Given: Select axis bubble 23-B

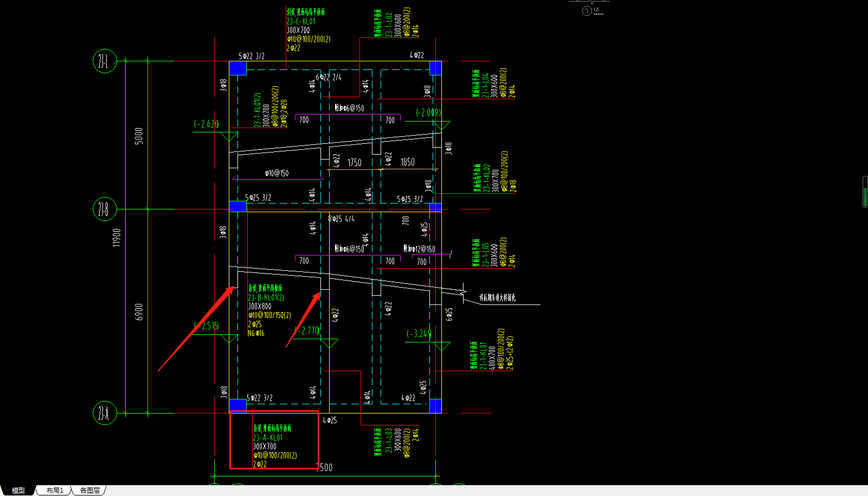Looking at the screenshot, I should click(105, 209).
